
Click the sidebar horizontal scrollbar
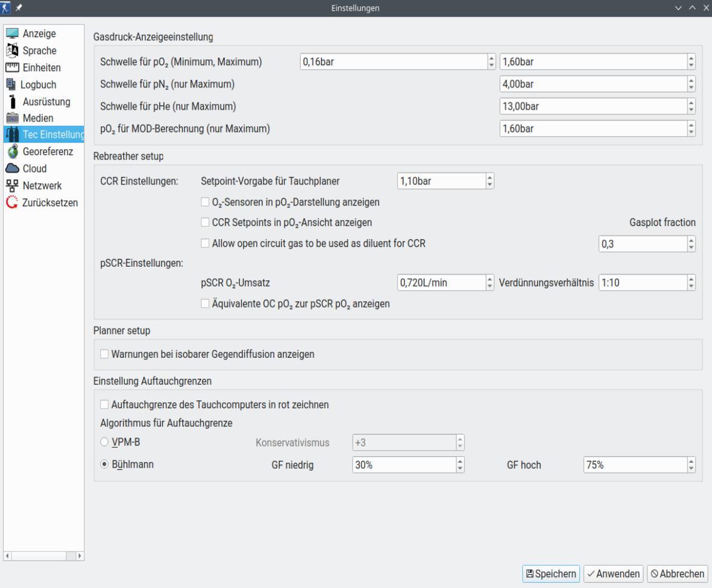43,557
